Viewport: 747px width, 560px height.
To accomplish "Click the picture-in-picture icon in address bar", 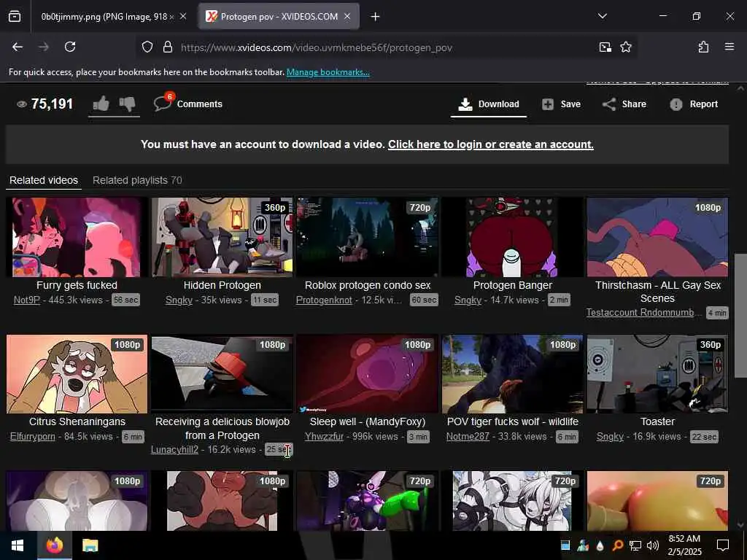I will [x=605, y=47].
